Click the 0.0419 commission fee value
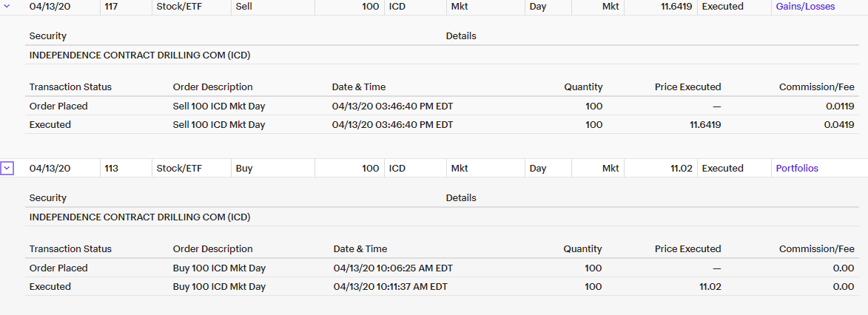 point(840,125)
